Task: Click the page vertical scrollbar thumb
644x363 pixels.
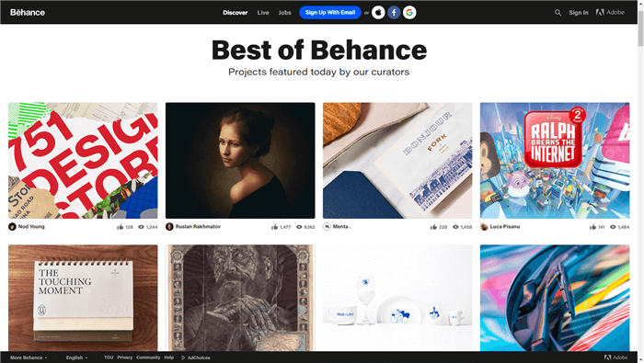Action: (640, 28)
